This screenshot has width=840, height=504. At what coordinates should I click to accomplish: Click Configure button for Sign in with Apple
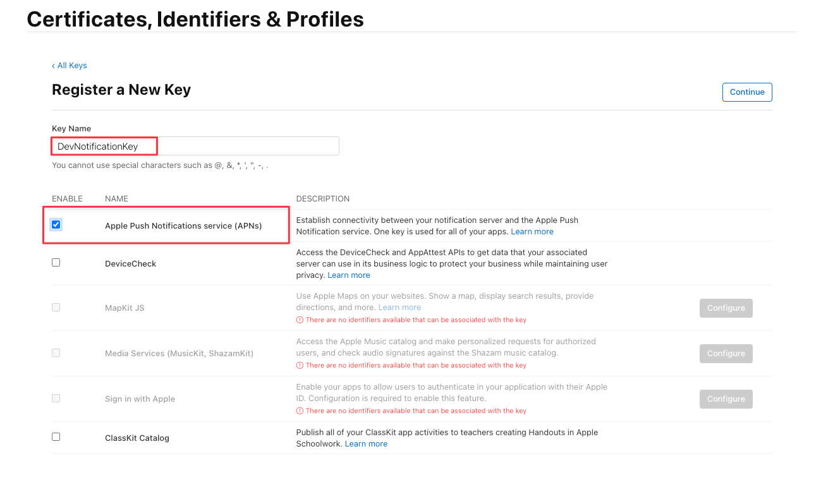coord(726,399)
